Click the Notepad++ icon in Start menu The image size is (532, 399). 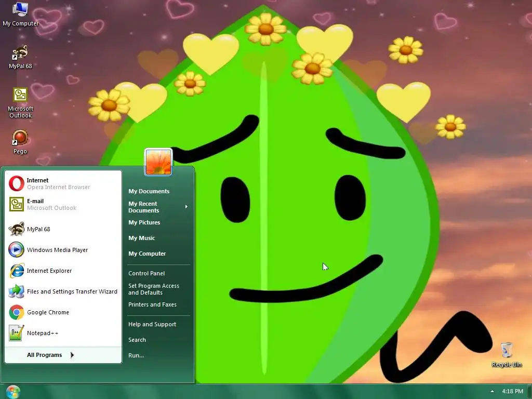(16, 333)
